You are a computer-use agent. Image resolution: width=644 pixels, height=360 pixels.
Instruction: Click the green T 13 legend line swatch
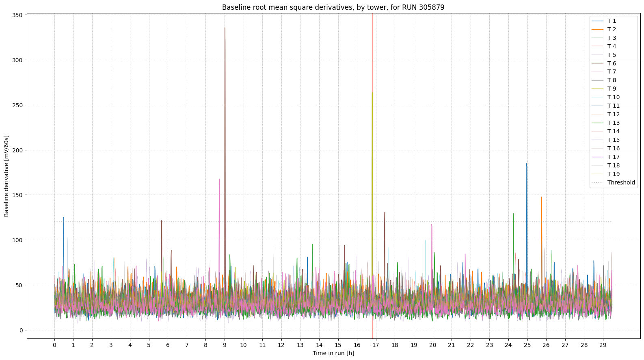click(598, 123)
